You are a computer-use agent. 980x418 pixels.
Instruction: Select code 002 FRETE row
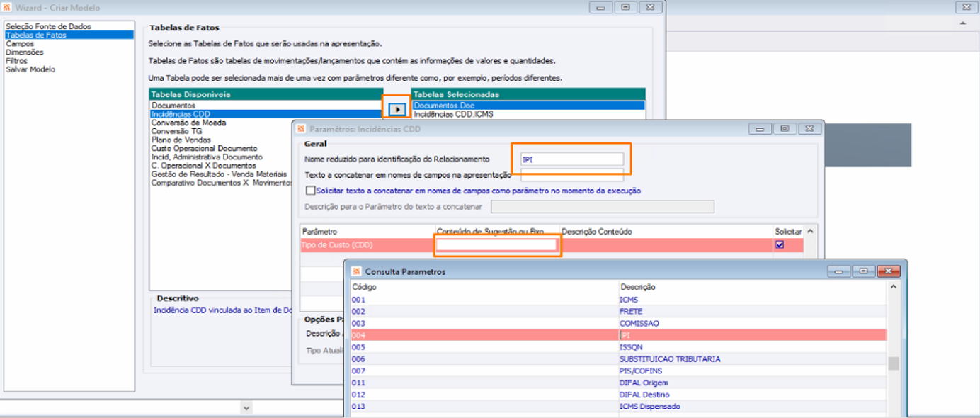(619, 312)
